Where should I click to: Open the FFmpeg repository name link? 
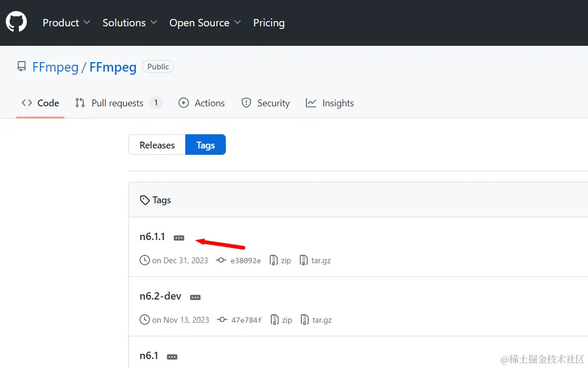[113, 67]
